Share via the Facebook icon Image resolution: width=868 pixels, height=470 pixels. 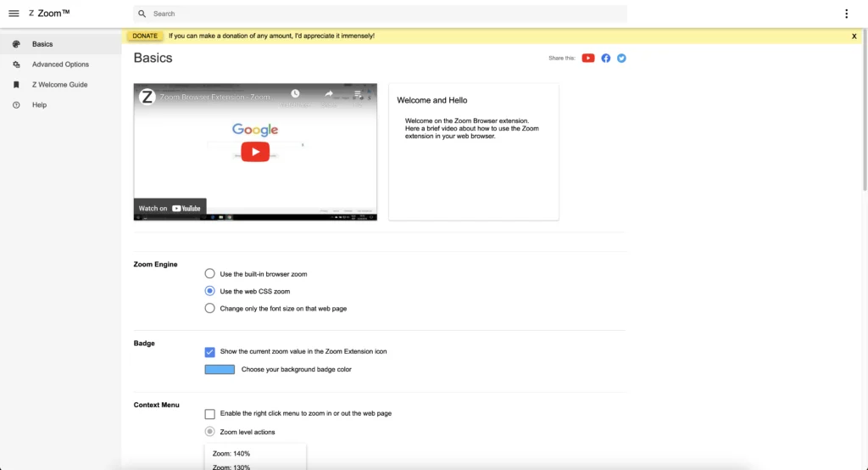pyautogui.click(x=605, y=59)
